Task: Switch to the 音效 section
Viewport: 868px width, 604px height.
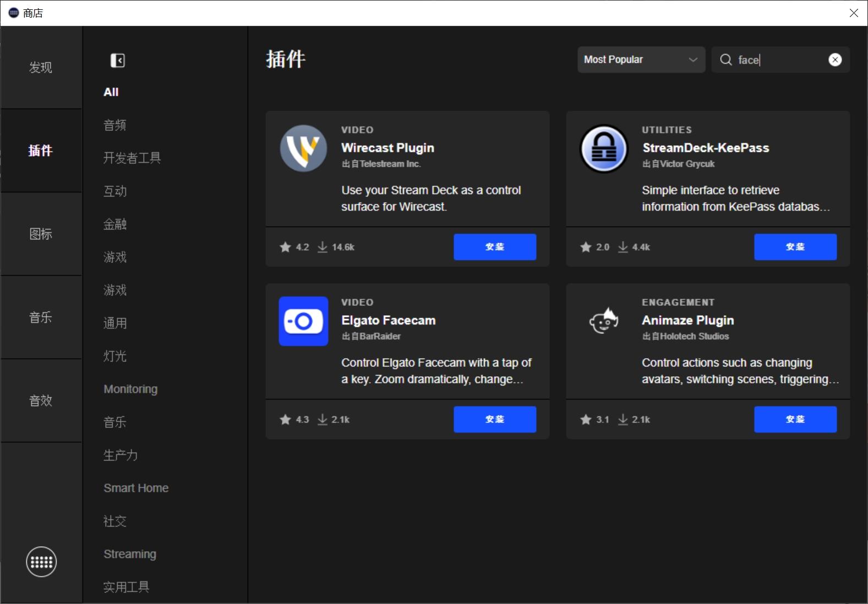Action: click(41, 400)
